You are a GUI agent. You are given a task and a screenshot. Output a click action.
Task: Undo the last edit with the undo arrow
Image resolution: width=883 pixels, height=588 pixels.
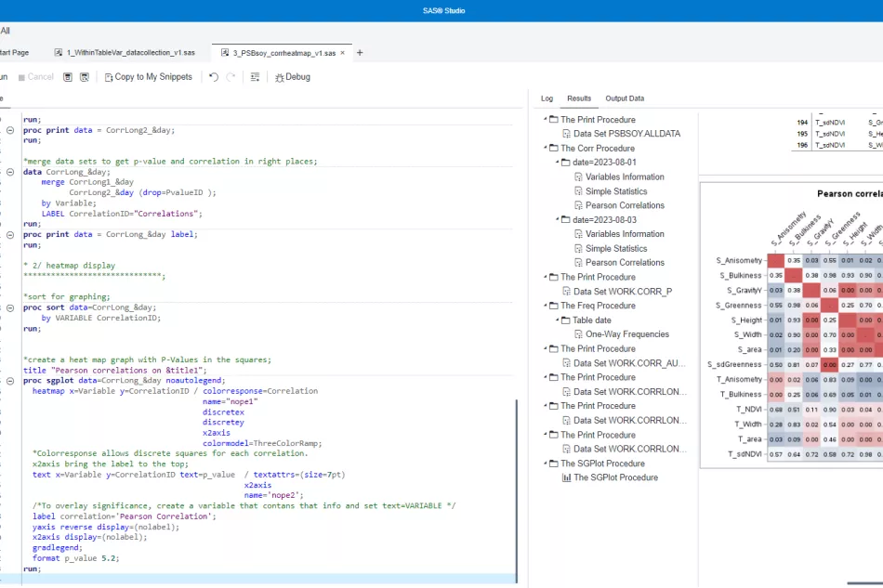pyautogui.click(x=214, y=77)
